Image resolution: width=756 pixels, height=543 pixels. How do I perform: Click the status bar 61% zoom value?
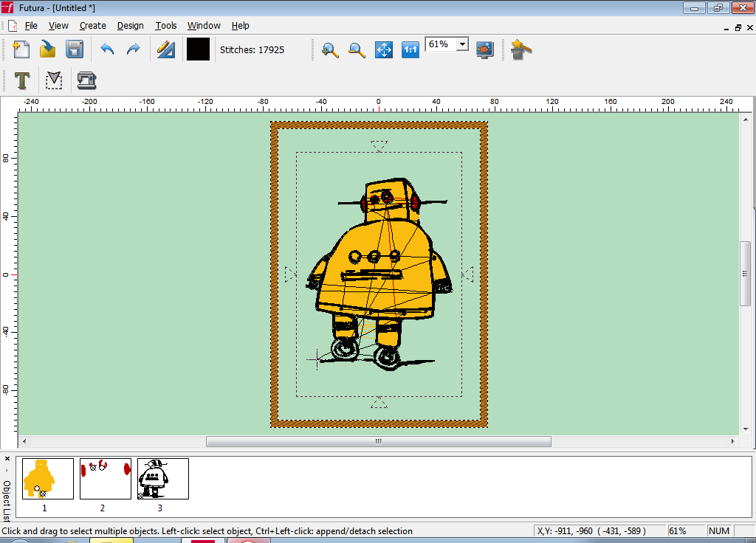(x=678, y=531)
